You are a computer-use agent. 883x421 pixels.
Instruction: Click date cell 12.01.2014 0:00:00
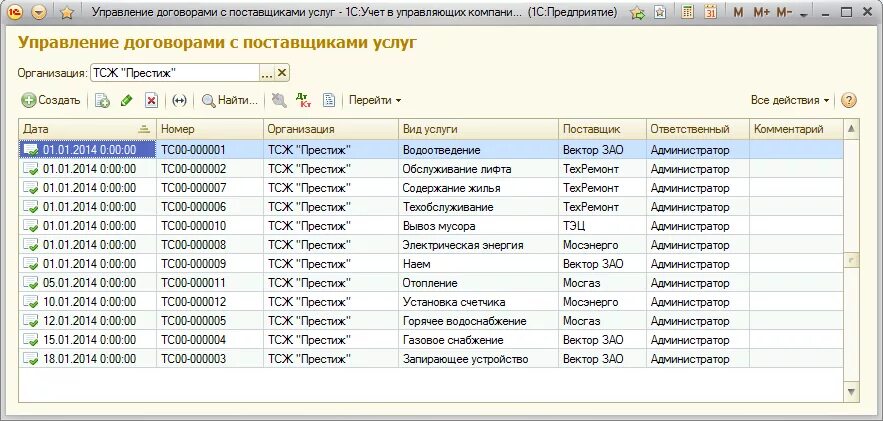tap(87, 321)
